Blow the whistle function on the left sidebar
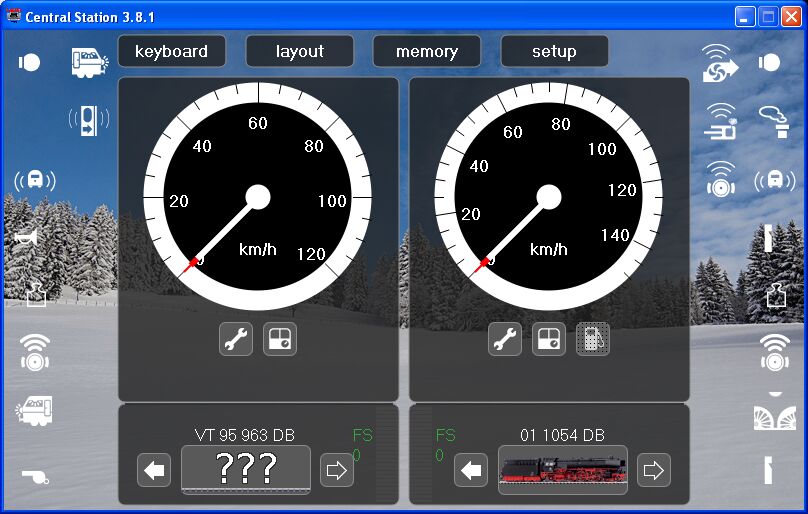Screen dimensions: 808x514 [35, 477]
